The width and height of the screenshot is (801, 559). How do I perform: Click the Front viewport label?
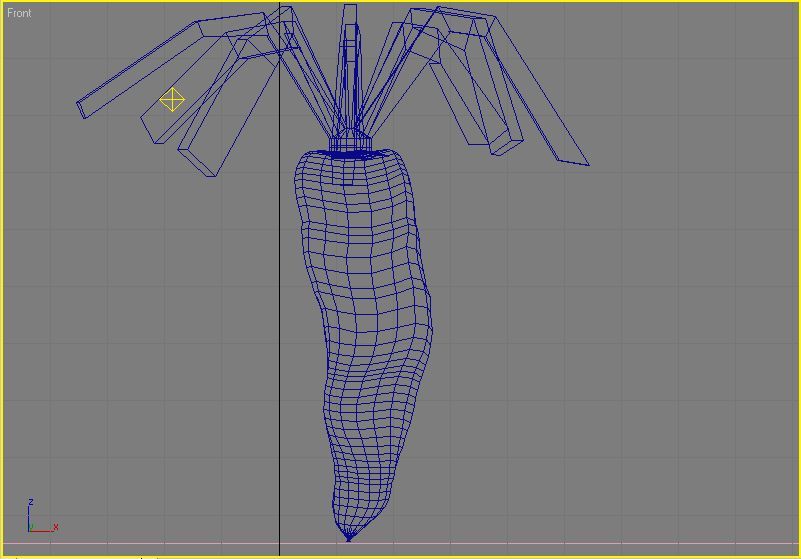pos(19,13)
